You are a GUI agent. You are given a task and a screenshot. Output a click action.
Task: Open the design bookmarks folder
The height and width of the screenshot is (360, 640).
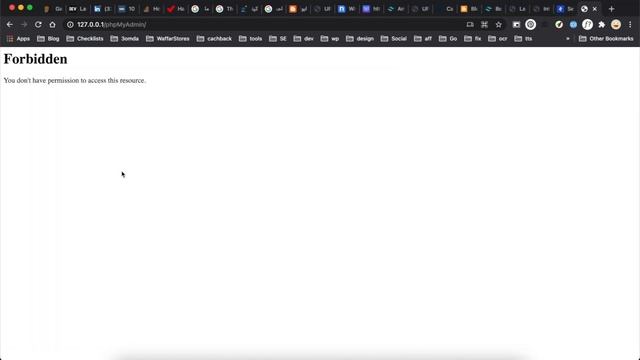tap(360, 39)
